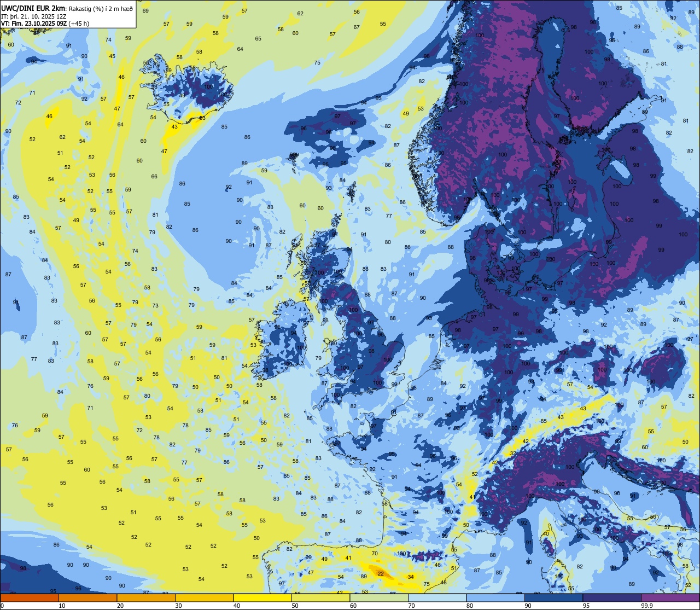Click the 0–10% dark orange legend swatch
Viewport: 700px width, 610px height.
click(30, 598)
